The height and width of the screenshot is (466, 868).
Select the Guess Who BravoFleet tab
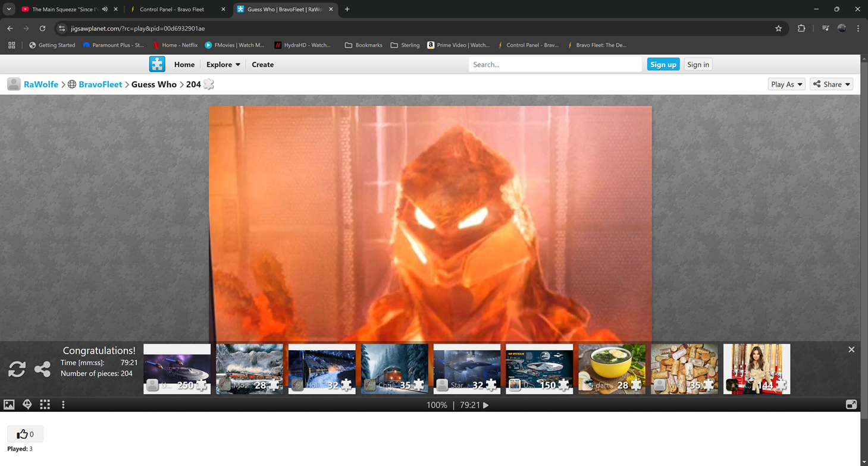pyautogui.click(x=284, y=9)
